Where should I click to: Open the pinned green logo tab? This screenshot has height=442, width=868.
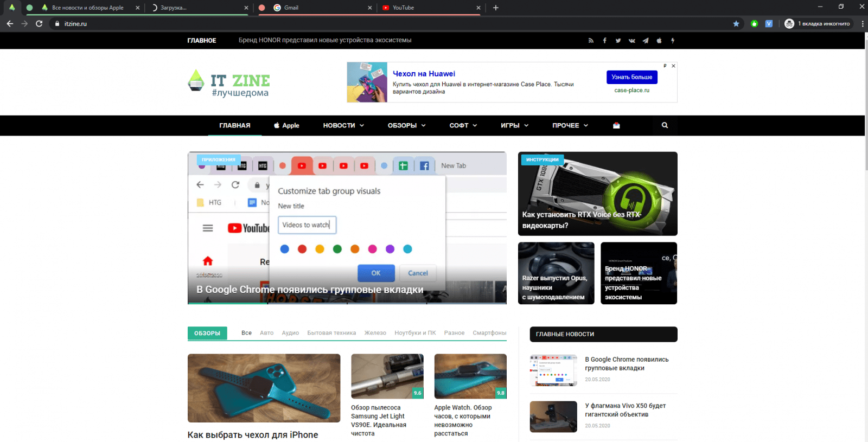pos(12,8)
